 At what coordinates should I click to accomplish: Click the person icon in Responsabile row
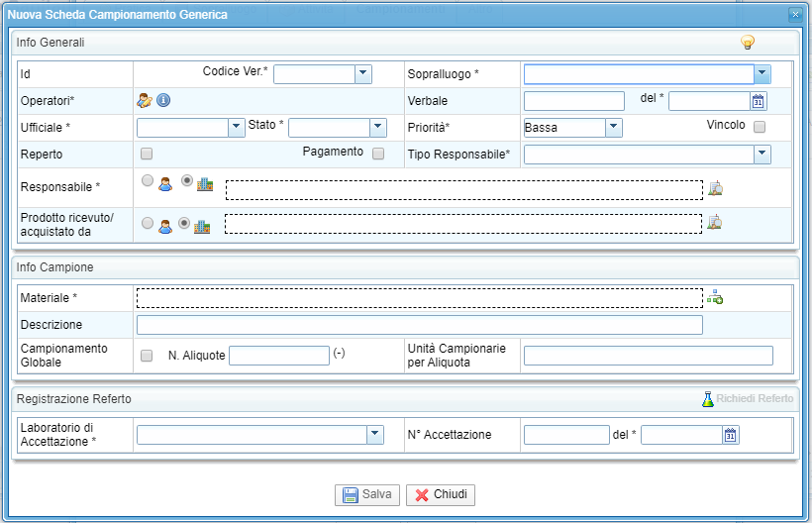(x=165, y=184)
